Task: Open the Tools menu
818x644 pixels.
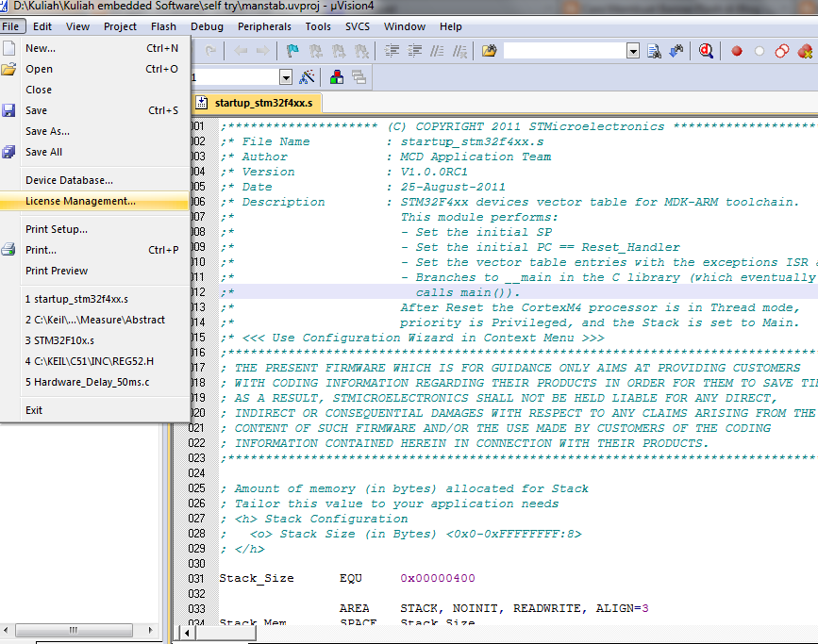Action: point(318,26)
